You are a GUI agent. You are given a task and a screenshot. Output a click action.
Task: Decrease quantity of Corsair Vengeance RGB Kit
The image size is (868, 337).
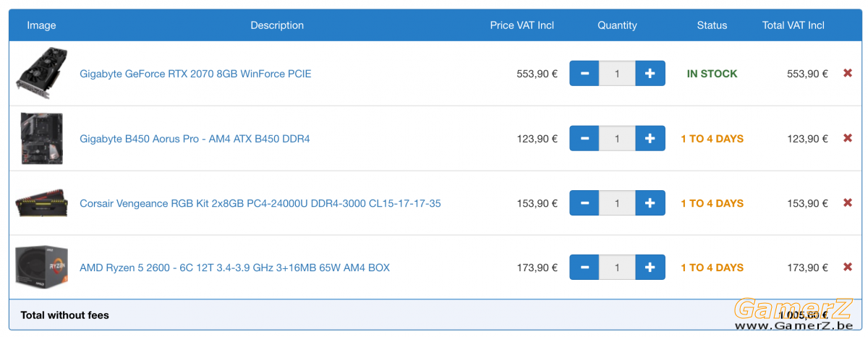584,203
